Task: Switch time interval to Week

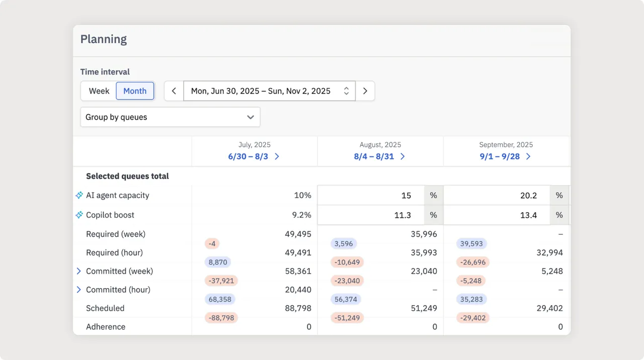Action: 99,91
